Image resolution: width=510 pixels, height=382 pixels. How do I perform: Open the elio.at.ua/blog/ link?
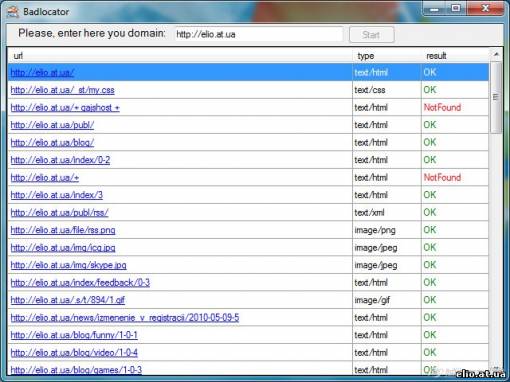coord(52,143)
